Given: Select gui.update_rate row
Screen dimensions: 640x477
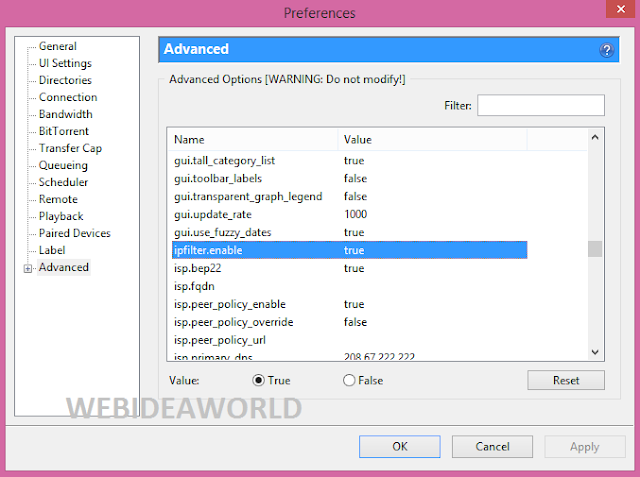Looking at the screenshot, I should (x=350, y=214).
